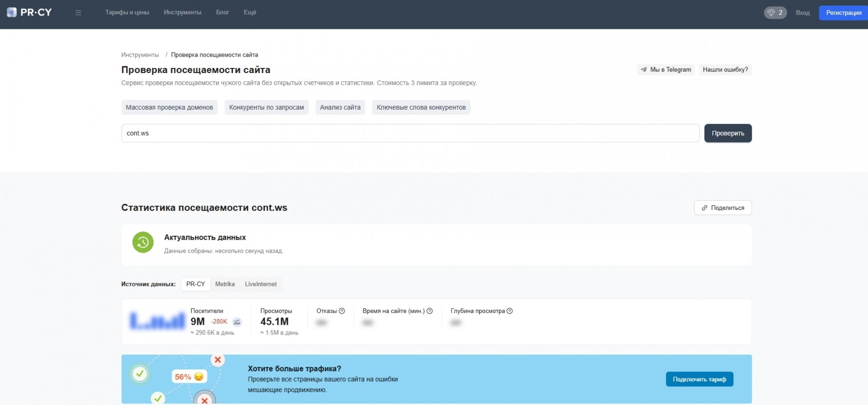The width and height of the screenshot is (868, 405).
Task: Click the Статистика посещаемости cont.ws heading
Action: coord(204,208)
